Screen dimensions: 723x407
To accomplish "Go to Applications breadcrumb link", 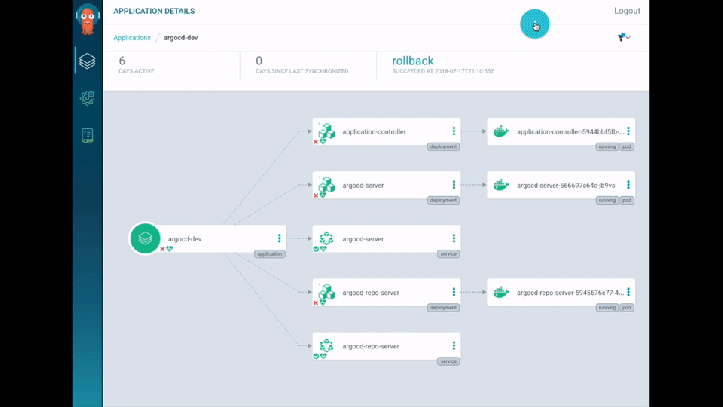I will (132, 38).
